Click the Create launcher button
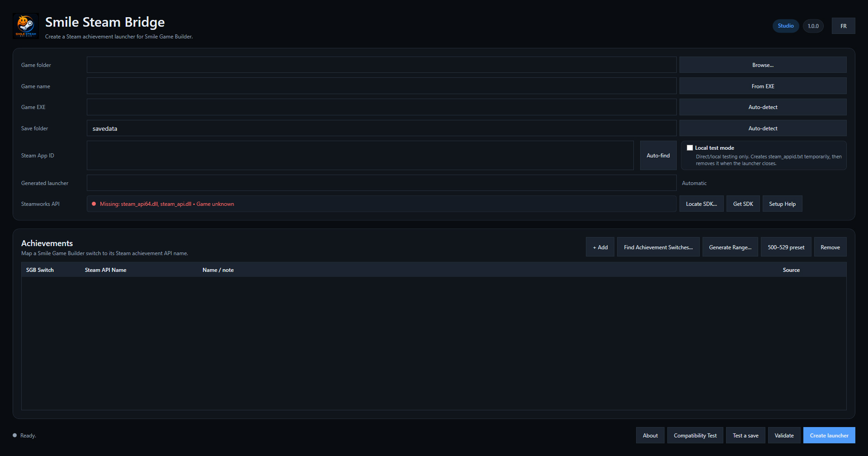 tap(829, 436)
